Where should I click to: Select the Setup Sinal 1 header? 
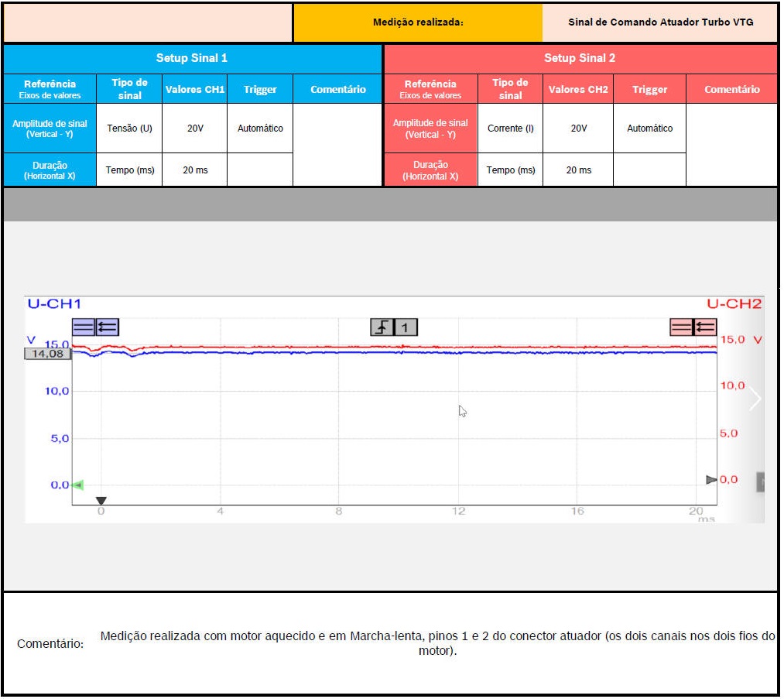point(192,58)
